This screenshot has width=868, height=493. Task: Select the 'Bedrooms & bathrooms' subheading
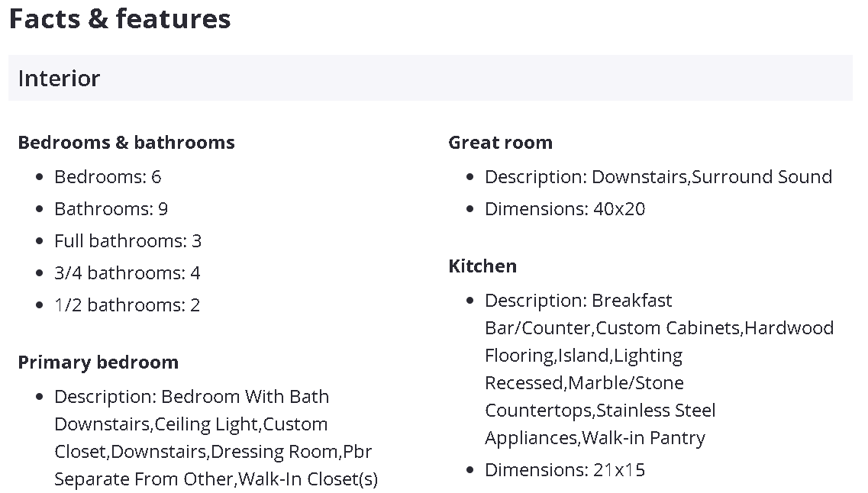coord(126,143)
